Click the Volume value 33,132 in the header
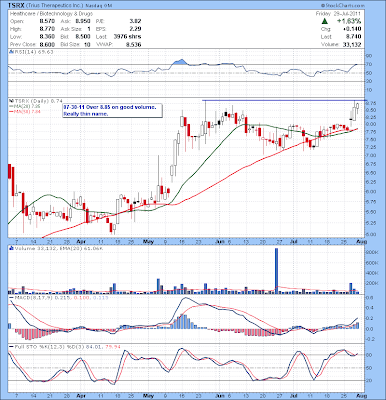Screen dimensions: 386x400 (x=352, y=44)
